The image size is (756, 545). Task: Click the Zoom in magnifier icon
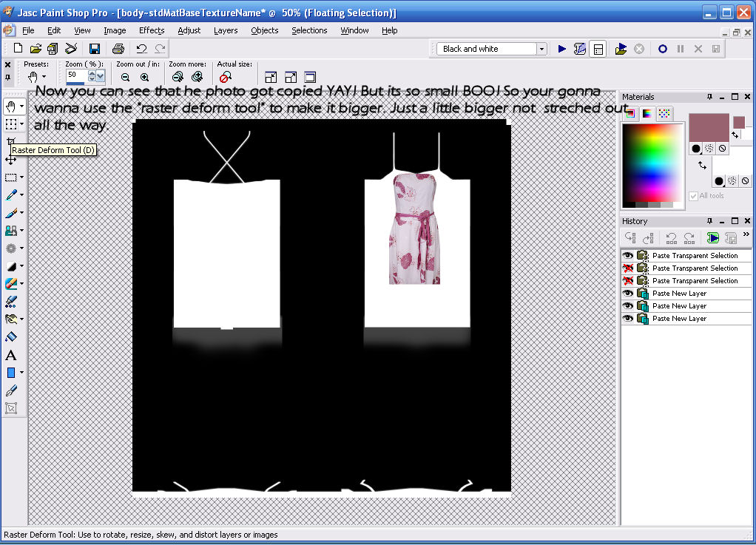point(145,77)
